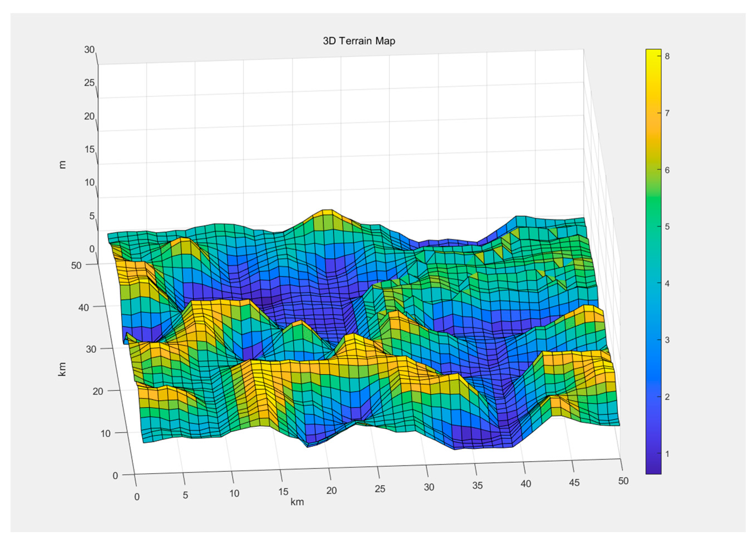Viewport: 756px width, 544px height.
Task: Select the bottom axis tick label 45
Action: [x=574, y=482]
